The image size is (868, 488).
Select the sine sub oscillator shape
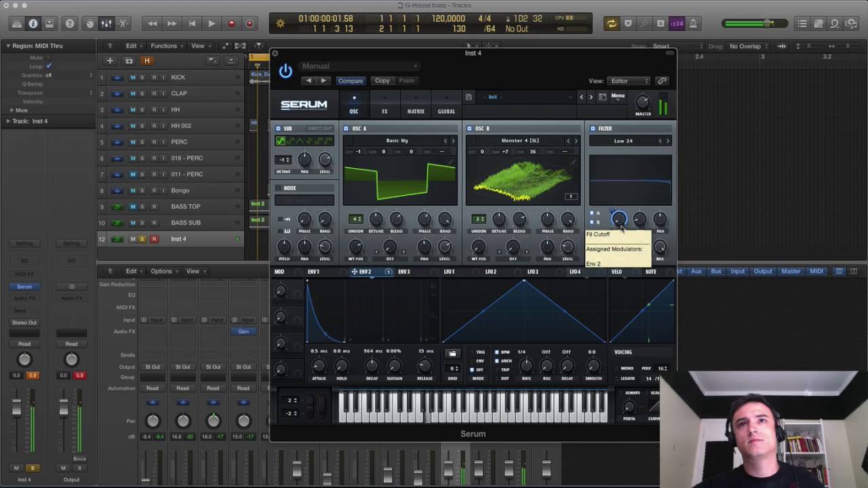tap(281, 141)
